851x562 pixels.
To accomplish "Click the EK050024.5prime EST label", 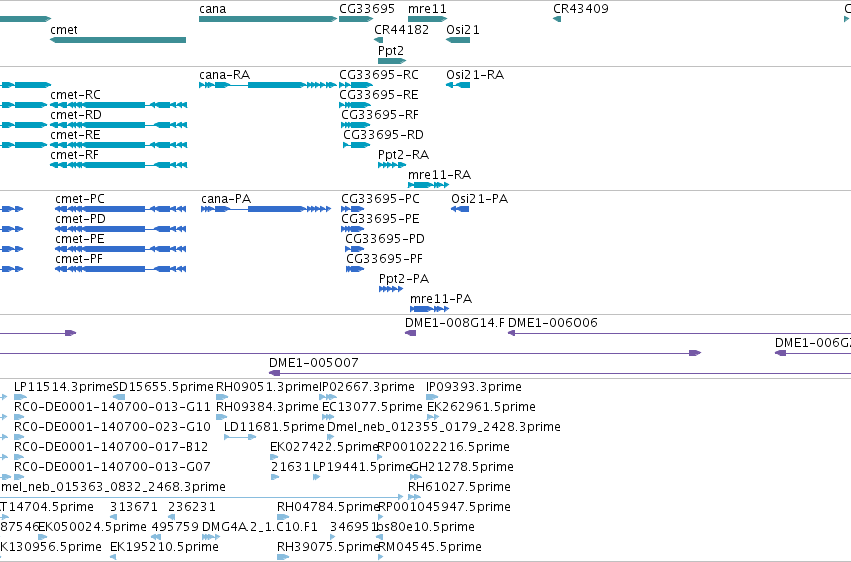I will 92,528.
